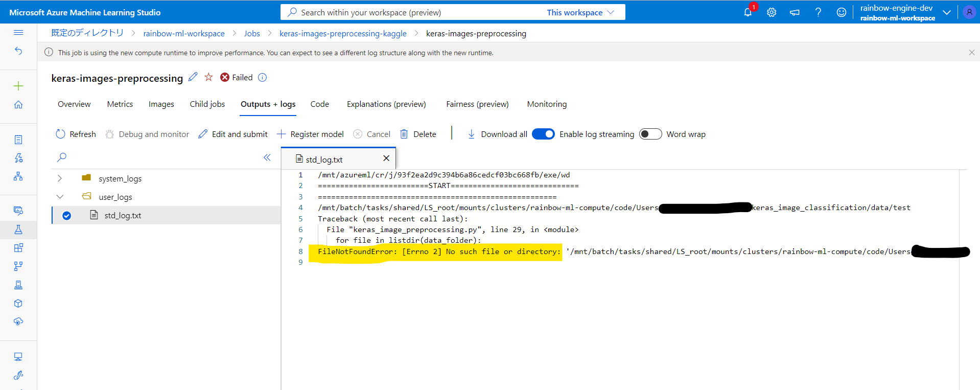Open the Data icon in sidebar
Viewport: 980px width, 390px height.
[x=18, y=211]
